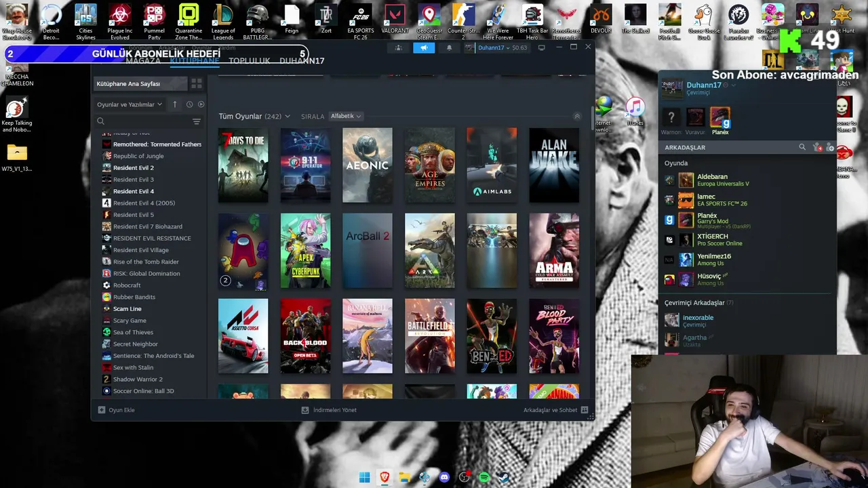
Task: Open the TOPLULUK tab
Action: 250,61
